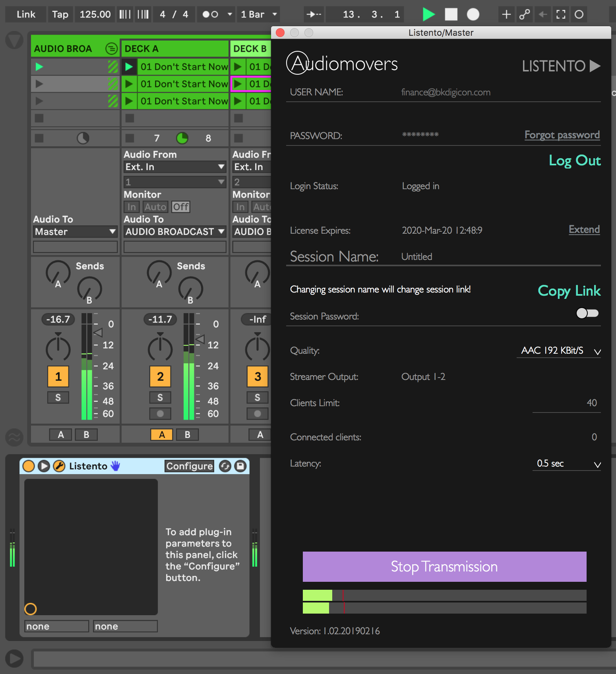Launch first clip slot of AUDIO BROADCAST track
Viewport: 616px width, 674px height.
tap(39, 67)
